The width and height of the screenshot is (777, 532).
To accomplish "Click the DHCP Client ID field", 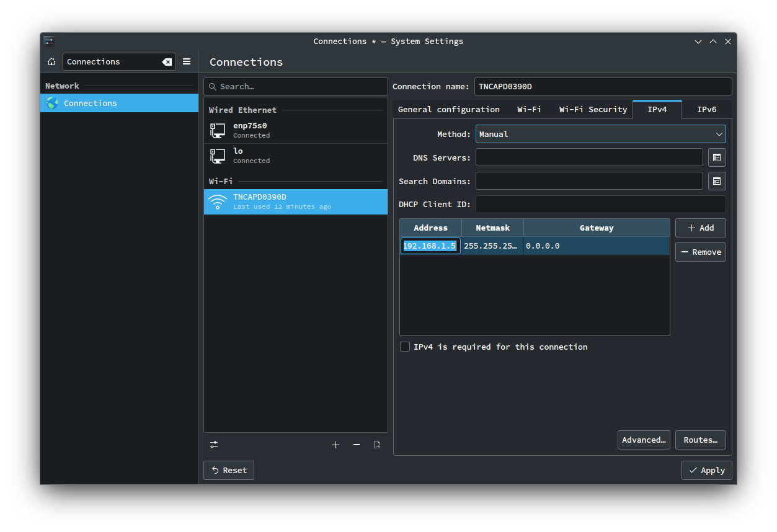I will tap(601, 204).
